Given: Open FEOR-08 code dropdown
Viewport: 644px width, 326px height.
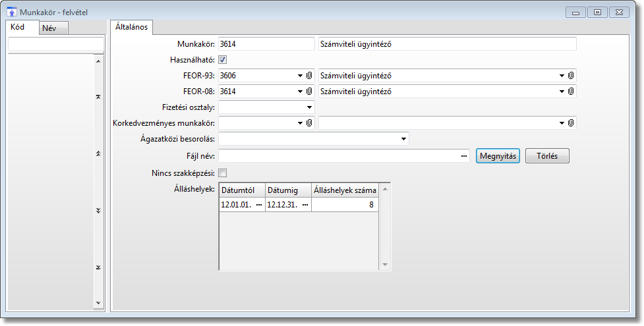Looking at the screenshot, I should coord(300,92).
